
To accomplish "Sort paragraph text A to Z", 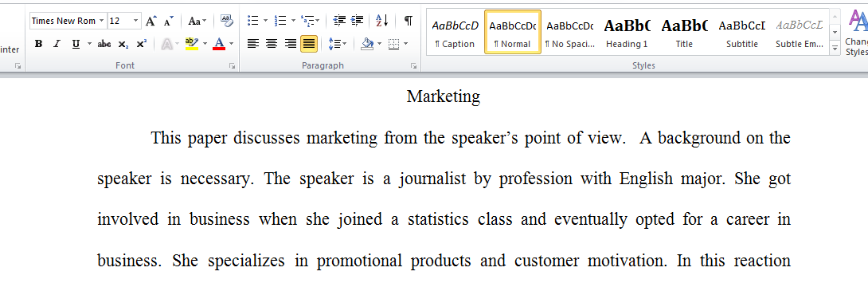I will 382,21.
